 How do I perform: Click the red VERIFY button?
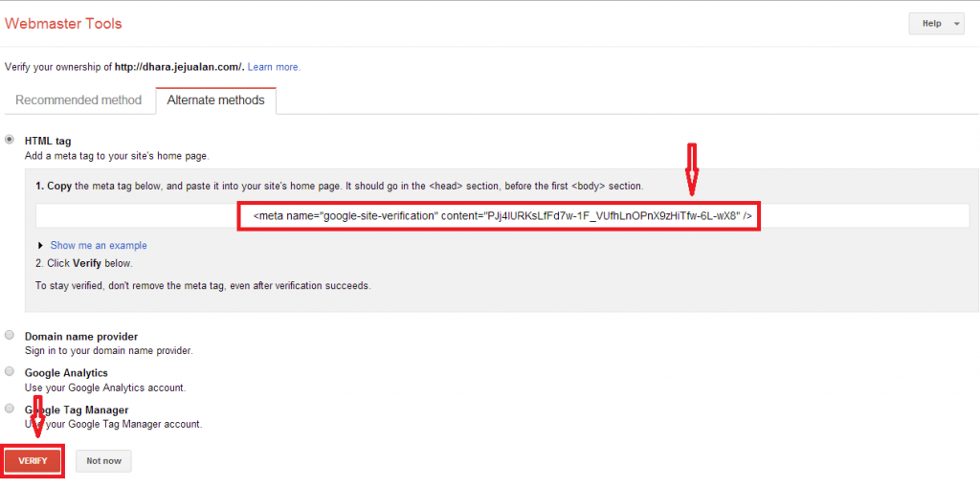click(x=33, y=461)
